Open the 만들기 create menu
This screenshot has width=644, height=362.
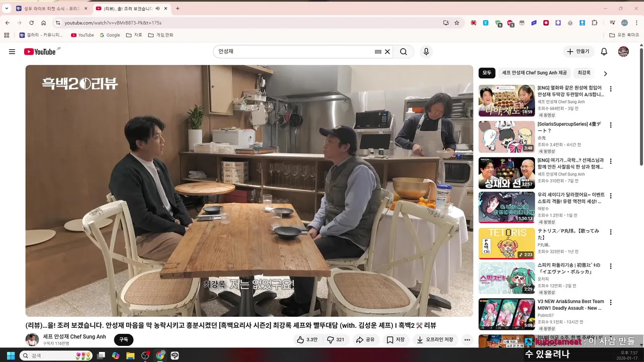click(579, 52)
